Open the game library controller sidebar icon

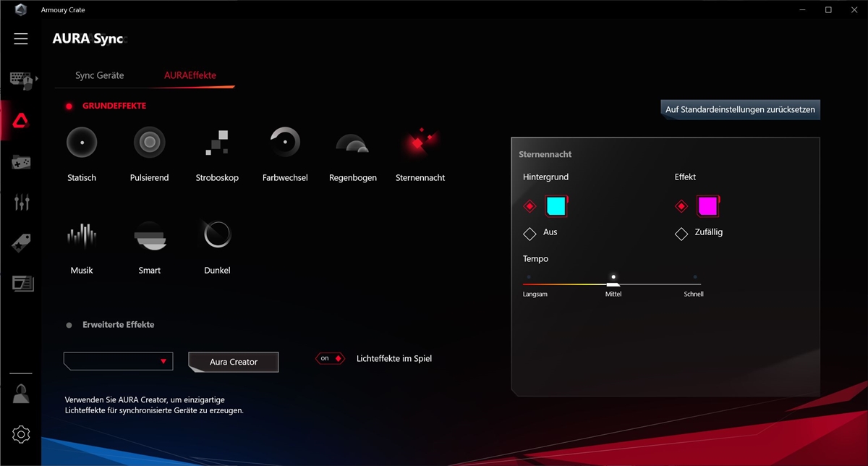[x=21, y=161]
